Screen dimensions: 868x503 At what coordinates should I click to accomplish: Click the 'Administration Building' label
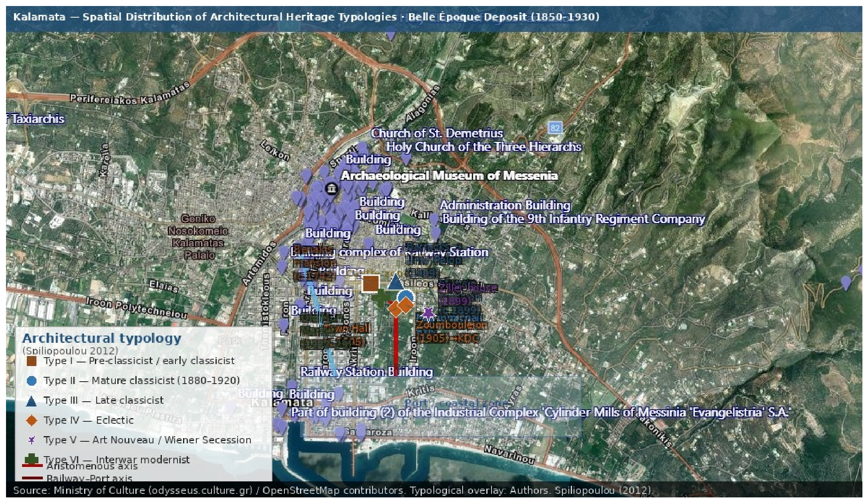tap(505, 205)
